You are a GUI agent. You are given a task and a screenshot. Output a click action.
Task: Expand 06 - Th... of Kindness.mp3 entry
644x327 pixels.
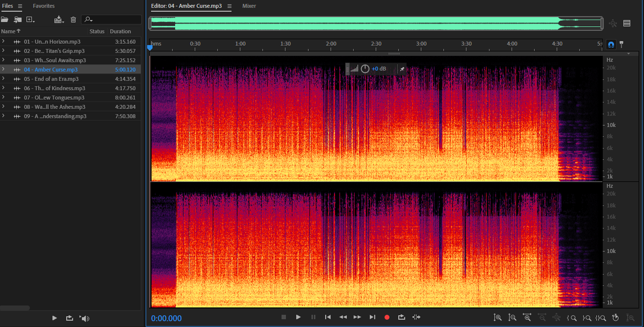click(x=4, y=88)
